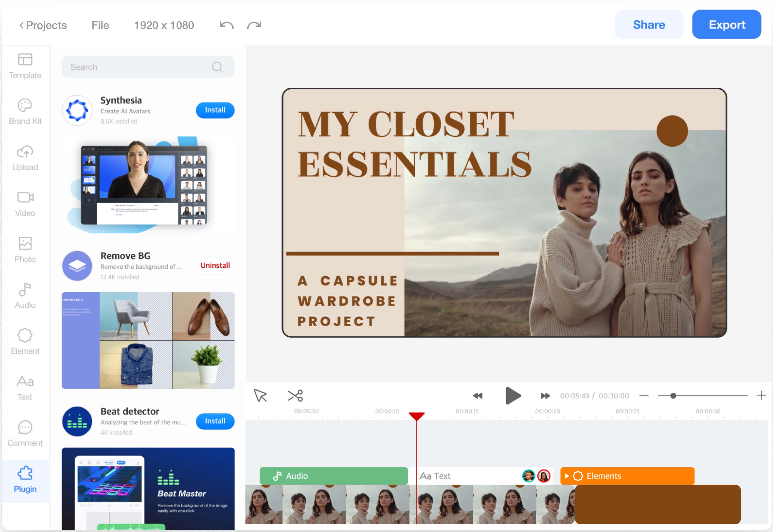Viewport: 773px width, 532px height.
Task: Click the search magnifier icon
Action: point(217,67)
